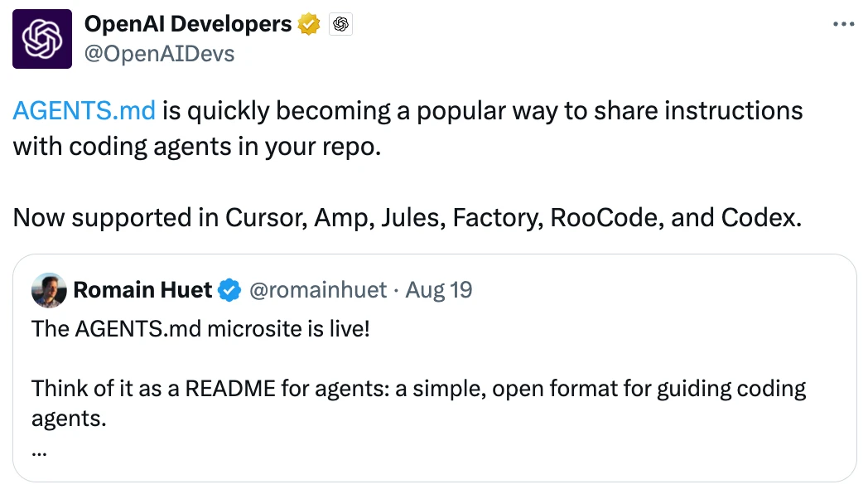Click the small OpenAI affiliation badge

340,25
